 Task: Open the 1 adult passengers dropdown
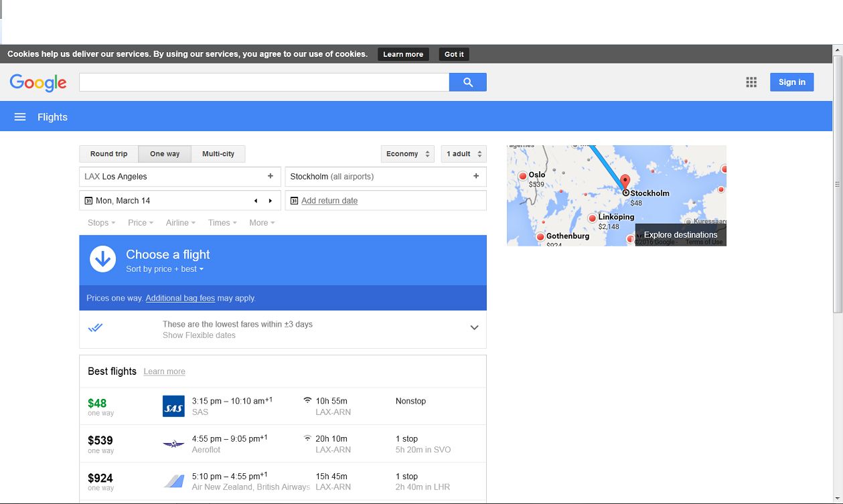pyautogui.click(x=463, y=154)
